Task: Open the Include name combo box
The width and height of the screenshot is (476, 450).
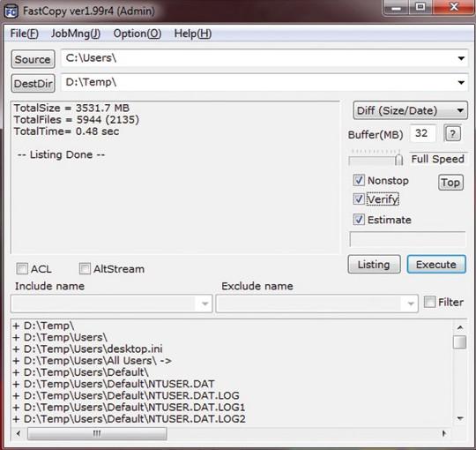Action: 111,304
